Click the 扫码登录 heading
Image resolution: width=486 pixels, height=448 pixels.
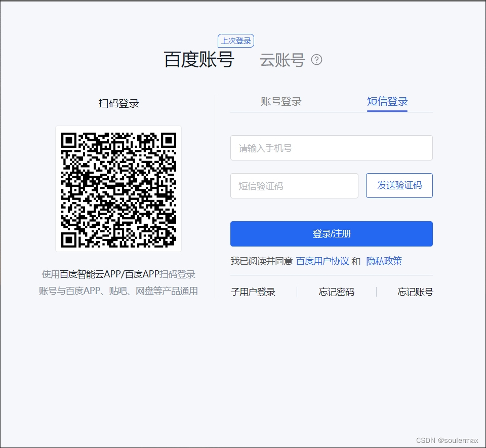[118, 103]
